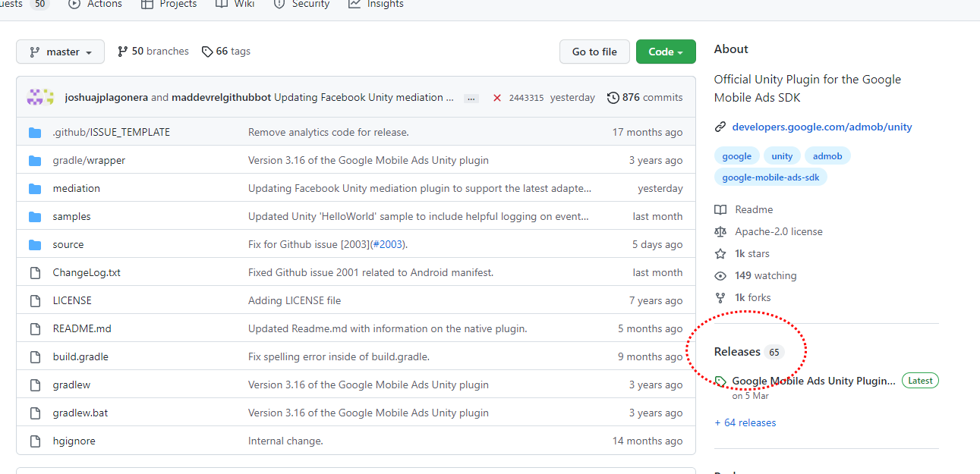Switch to the Wiki tab

point(235,4)
